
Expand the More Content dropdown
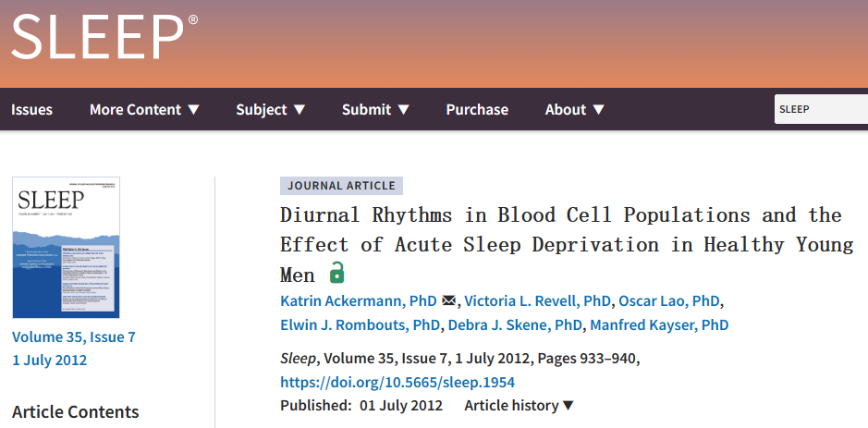click(x=144, y=110)
